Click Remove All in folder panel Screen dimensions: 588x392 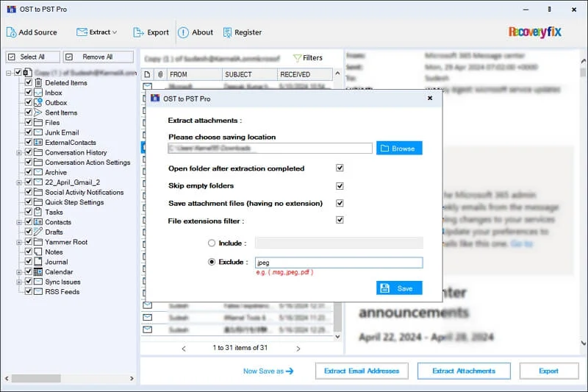[x=98, y=57]
